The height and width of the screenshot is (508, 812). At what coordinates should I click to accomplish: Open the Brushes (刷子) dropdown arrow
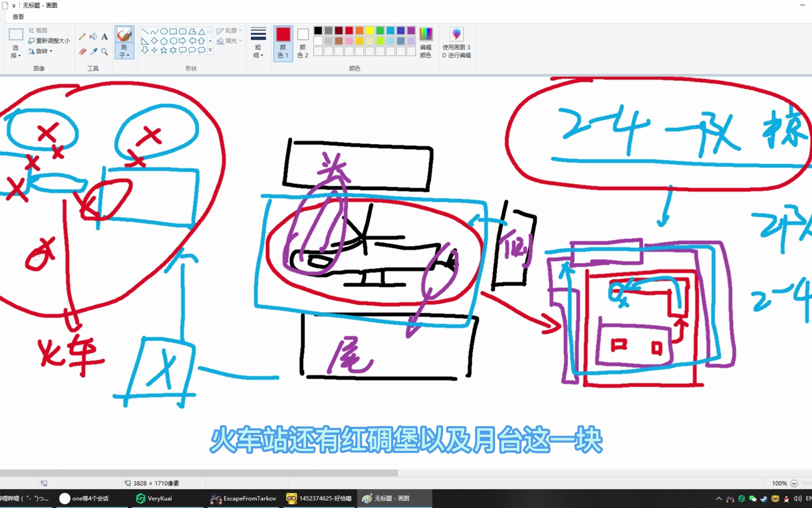coord(124,51)
